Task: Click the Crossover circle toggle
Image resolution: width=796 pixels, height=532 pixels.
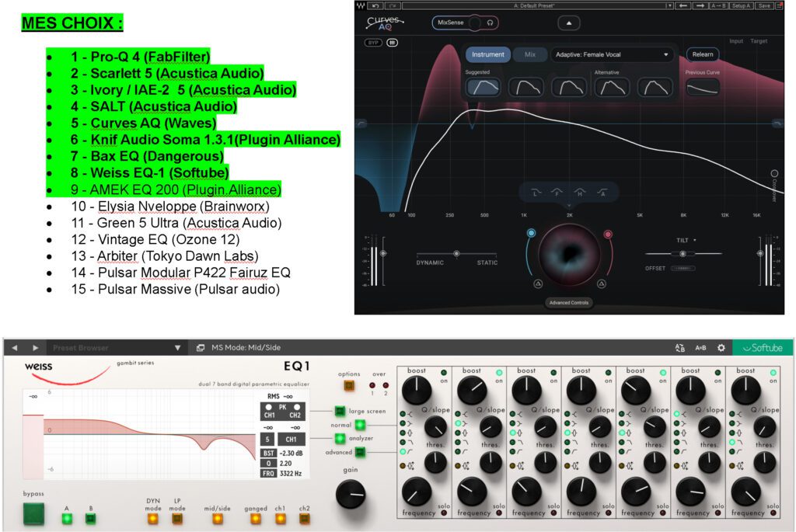Action: (775, 174)
